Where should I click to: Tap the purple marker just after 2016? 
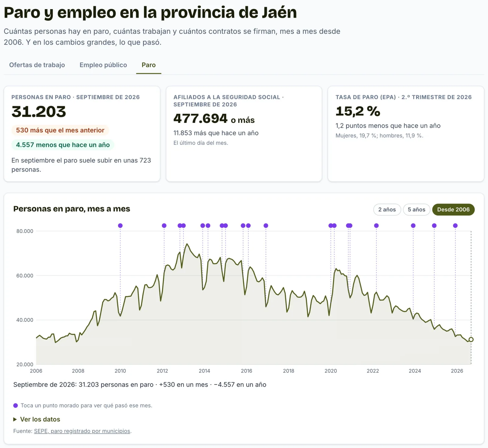coord(248,226)
